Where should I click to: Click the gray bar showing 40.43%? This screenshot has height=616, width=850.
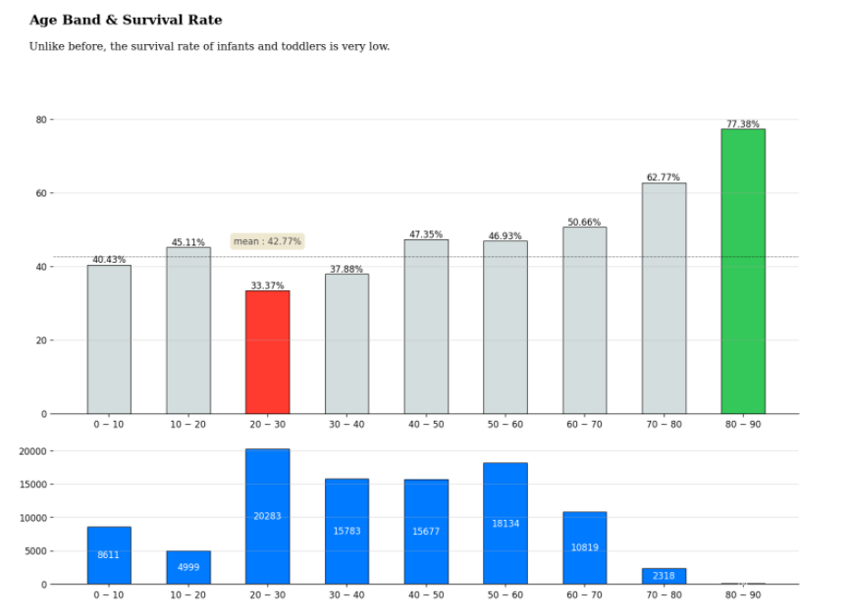tap(108, 339)
